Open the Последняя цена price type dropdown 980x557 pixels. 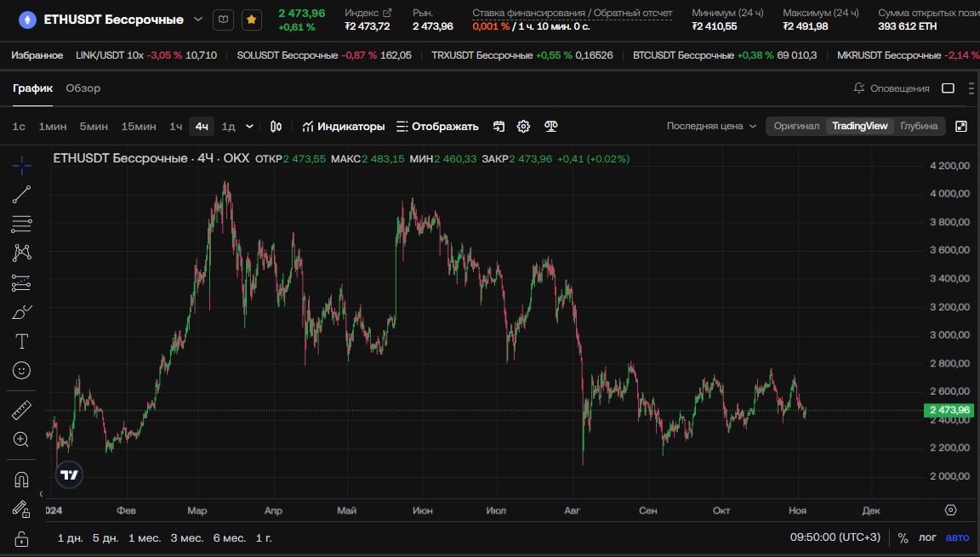point(711,126)
